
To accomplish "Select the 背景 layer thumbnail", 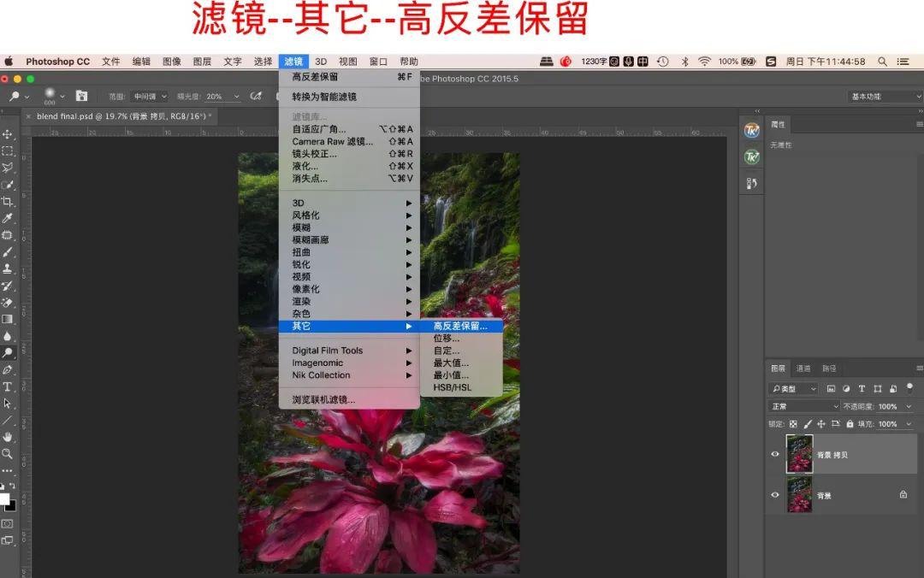I will (x=799, y=494).
